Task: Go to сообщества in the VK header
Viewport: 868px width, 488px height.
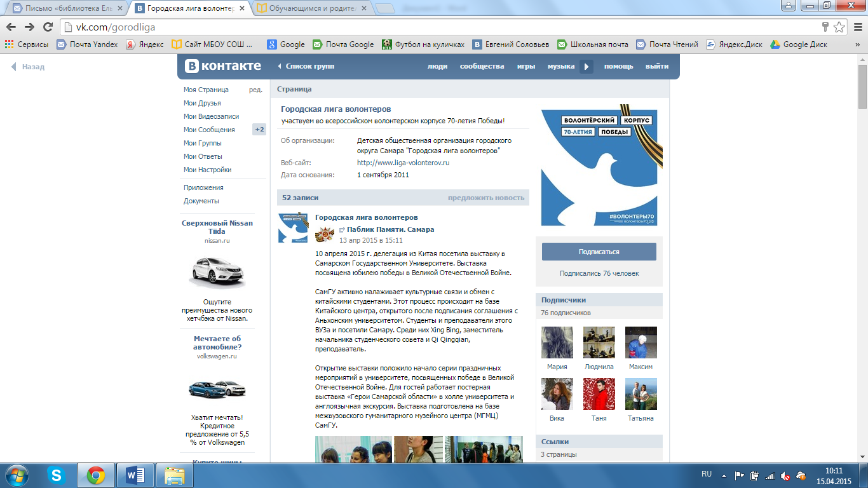Action: coord(482,66)
